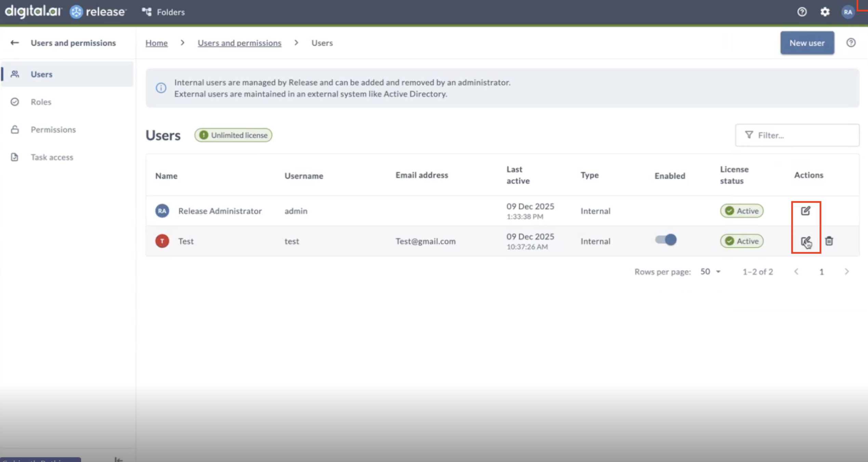The width and height of the screenshot is (868, 462).
Task: Open the settings gear menu
Action: (x=825, y=12)
